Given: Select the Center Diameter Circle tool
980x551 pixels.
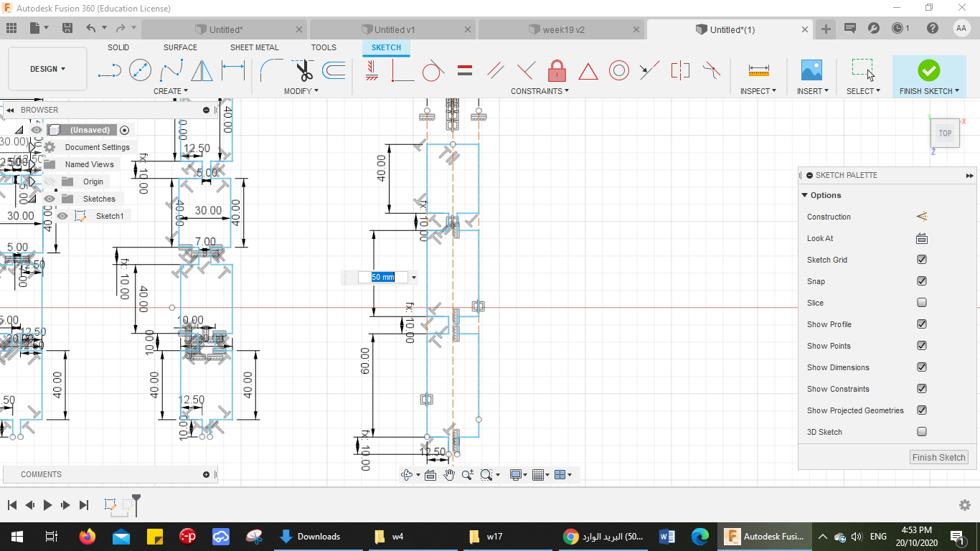Looking at the screenshot, I should [x=141, y=70].
